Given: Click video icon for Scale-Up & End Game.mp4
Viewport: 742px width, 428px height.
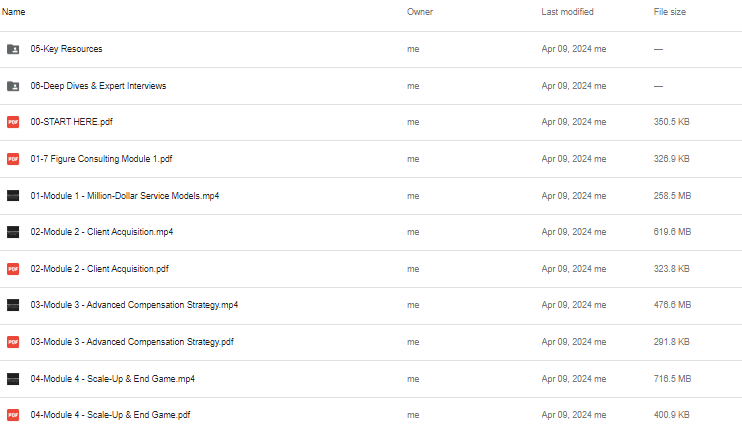Looking at the screenshot, I should (13, 379).
